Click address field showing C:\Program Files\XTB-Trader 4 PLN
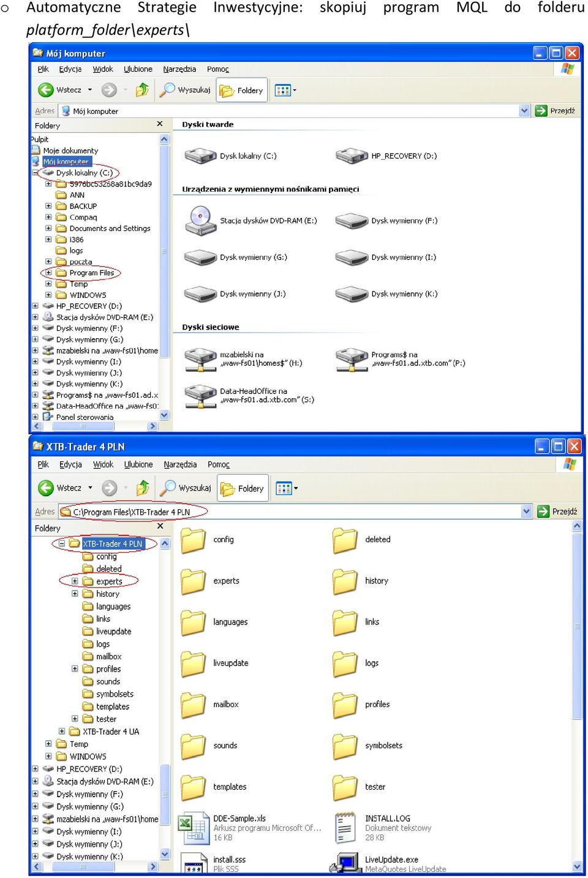588x878 pixels. point(290,512)
